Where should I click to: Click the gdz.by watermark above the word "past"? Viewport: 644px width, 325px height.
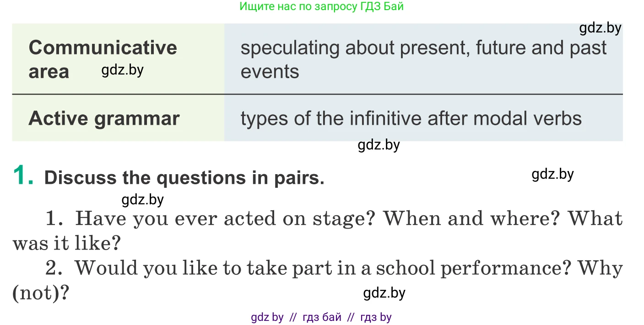point(600,28)
